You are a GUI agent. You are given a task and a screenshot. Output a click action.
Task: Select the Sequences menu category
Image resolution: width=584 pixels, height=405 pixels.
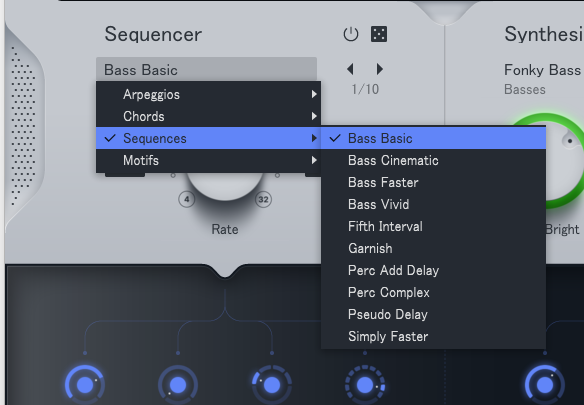(x=208, y=138)
